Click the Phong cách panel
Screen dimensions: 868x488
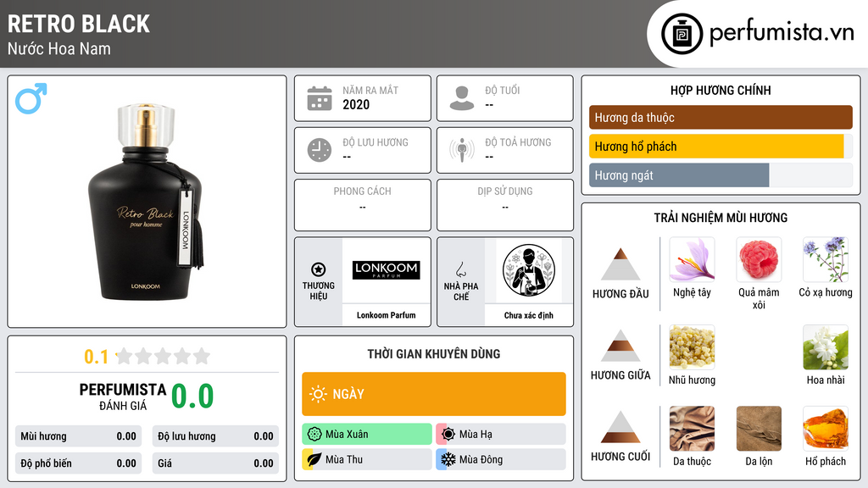click(363, 205)
